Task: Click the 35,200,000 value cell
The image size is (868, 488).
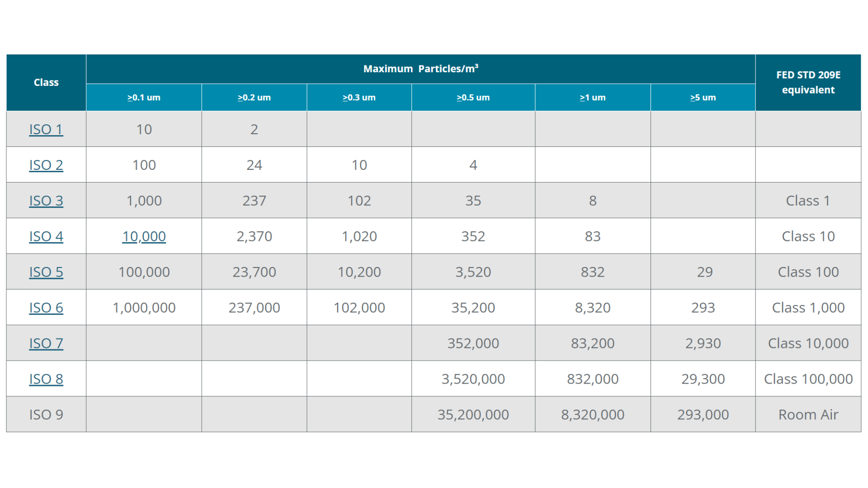Action: (x=473, y=415)
